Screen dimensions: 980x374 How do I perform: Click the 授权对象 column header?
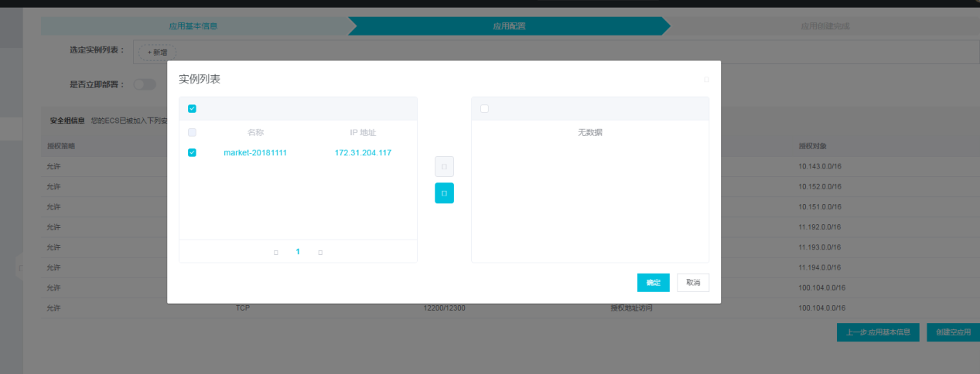(813, 146)
